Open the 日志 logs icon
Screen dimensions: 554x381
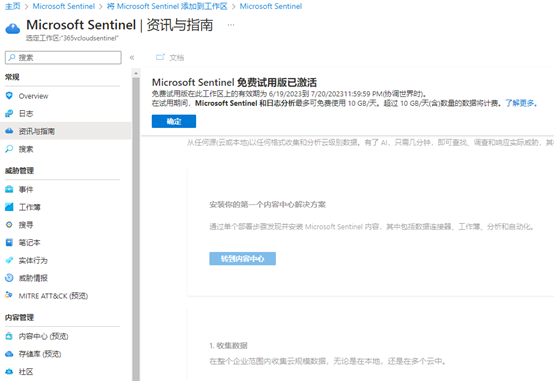tap(9, 113)
